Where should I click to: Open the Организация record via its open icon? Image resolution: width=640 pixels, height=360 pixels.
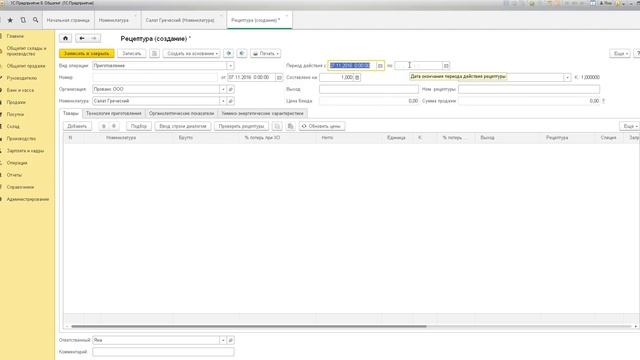point(231,89)
